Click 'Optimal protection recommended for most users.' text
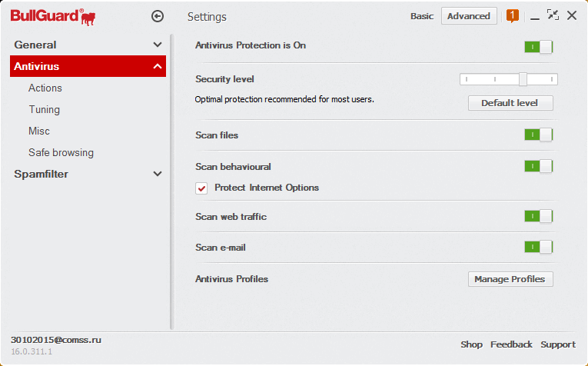Image resolution: width=588 pixels, height=366 pixels. pos(284,99)
